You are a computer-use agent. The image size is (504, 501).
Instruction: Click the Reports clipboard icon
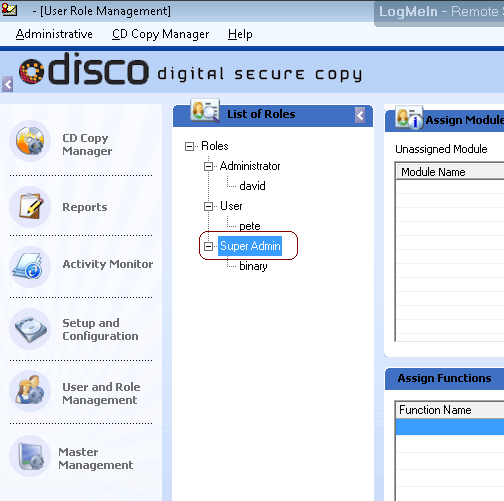[x=30, y=207]
